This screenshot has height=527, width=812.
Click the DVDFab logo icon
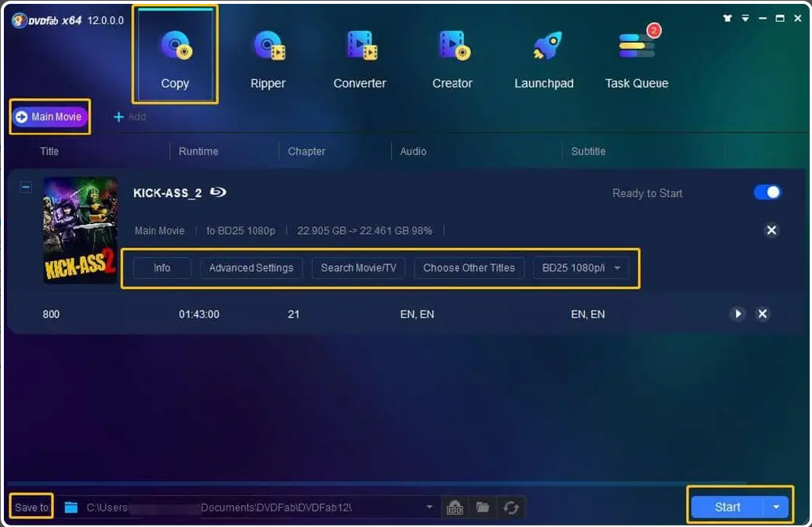[19, 21]
